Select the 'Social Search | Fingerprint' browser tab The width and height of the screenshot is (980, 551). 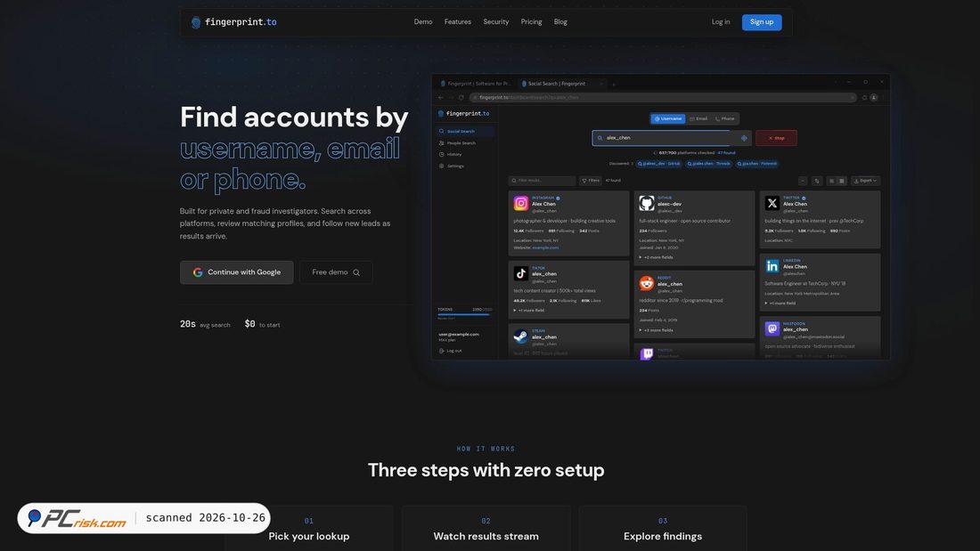point(560,84)
